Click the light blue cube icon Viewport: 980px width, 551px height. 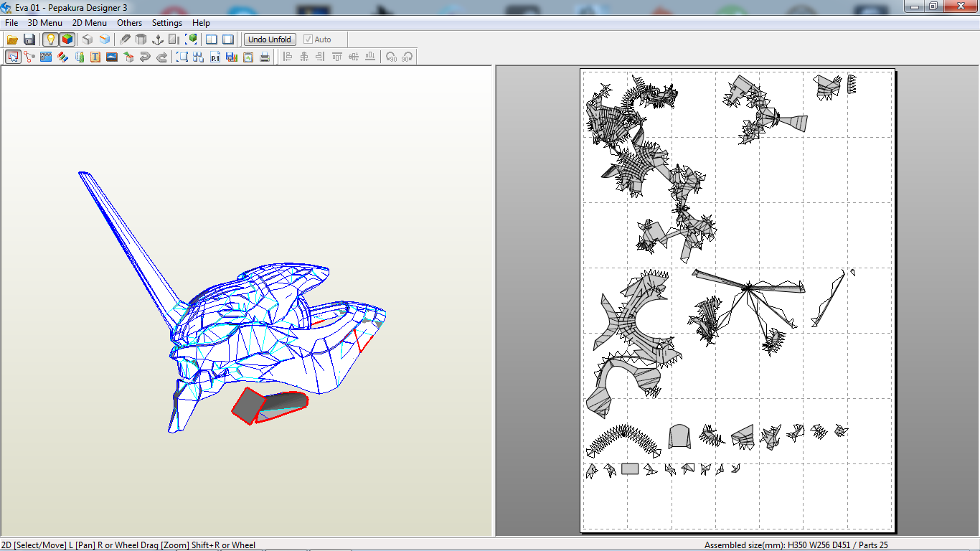click(105, 39)
